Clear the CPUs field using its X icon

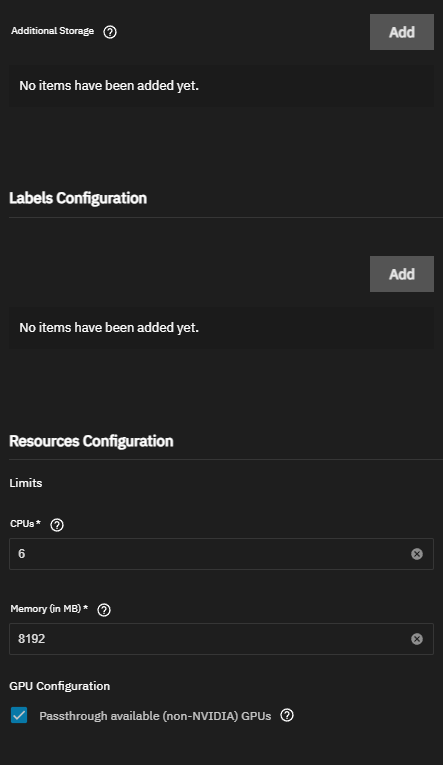click(417, 554)
